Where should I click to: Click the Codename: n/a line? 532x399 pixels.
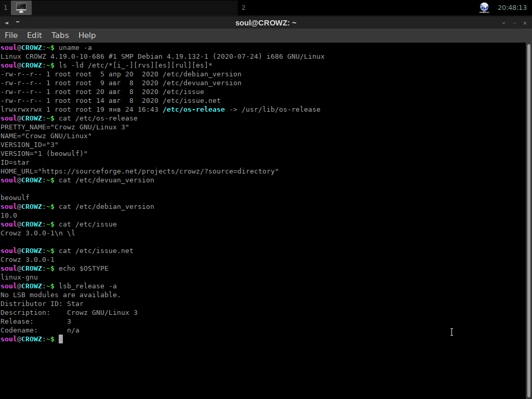coord(40,330)
